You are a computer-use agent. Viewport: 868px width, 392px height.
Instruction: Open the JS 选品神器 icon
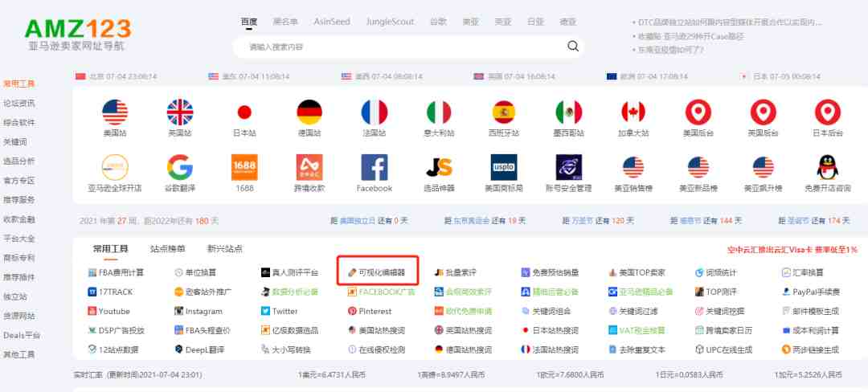point(439,167)
